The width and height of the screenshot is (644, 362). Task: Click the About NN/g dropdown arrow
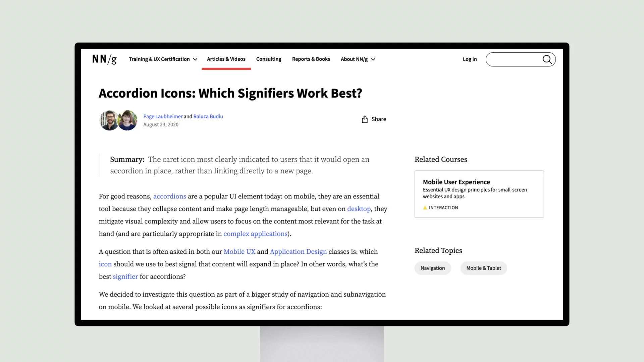(373, 59)
